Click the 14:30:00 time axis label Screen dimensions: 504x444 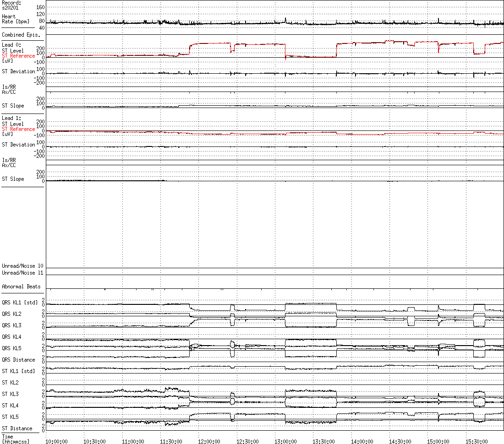coord(400,441)
